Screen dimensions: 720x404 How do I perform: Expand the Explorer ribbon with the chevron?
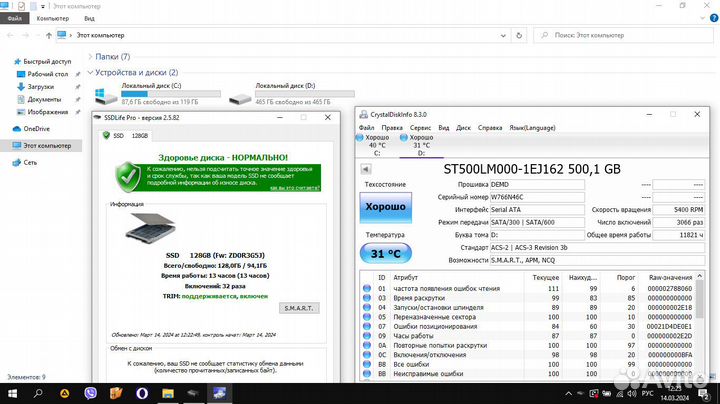702,18
